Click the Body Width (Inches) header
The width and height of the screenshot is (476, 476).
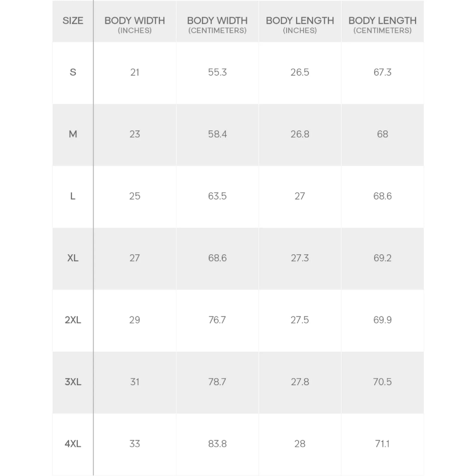135,25
